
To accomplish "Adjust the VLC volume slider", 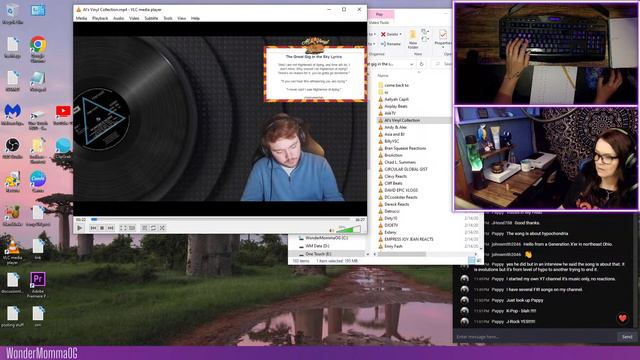I will pyautogui.click(x=348, y=230).
